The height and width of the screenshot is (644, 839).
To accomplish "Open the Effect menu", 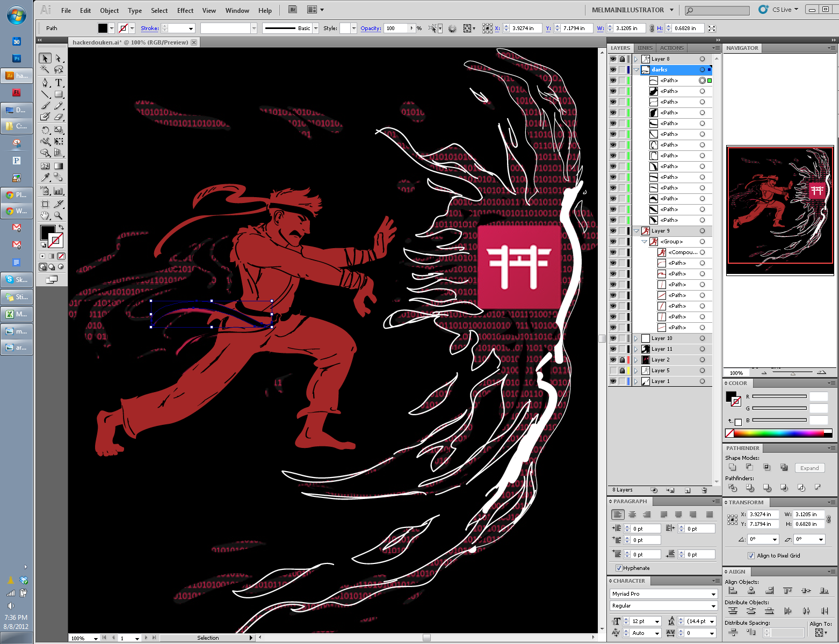I will click(185, 10).
